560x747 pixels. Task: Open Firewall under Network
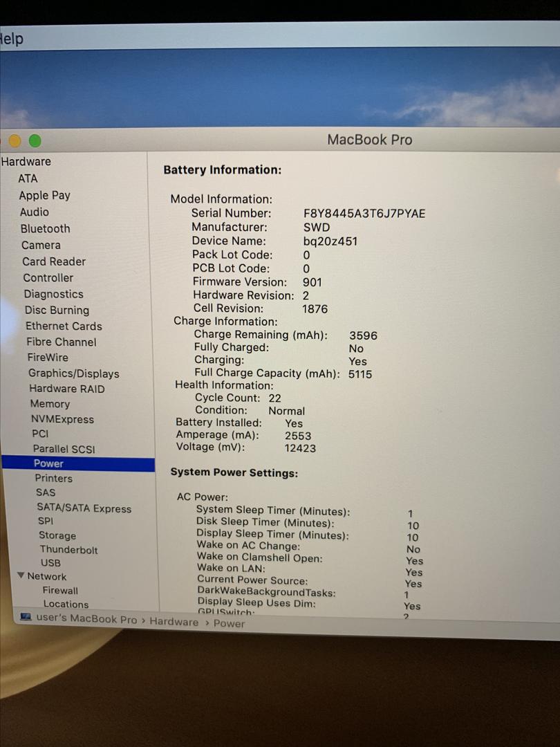click(x=60, y=590)
